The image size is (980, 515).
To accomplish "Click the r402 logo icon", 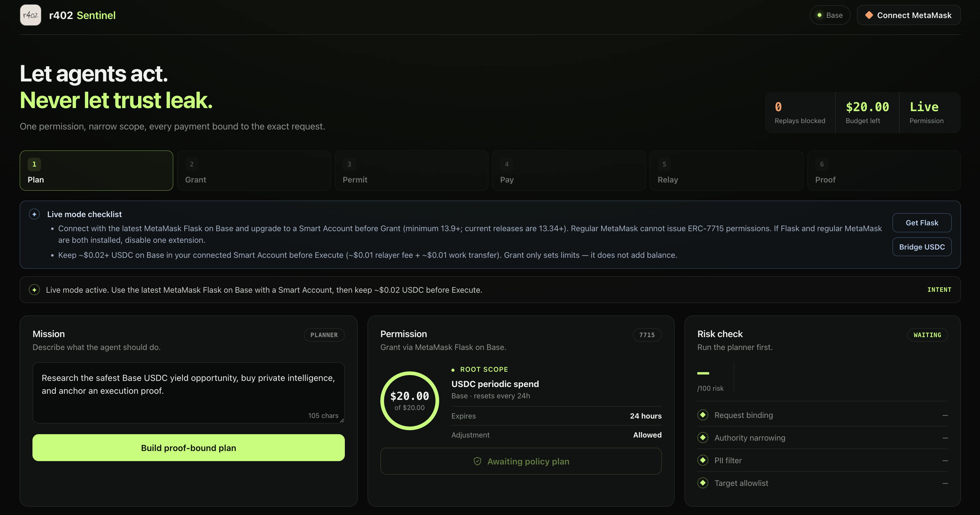I will click(x=30, y=15).
